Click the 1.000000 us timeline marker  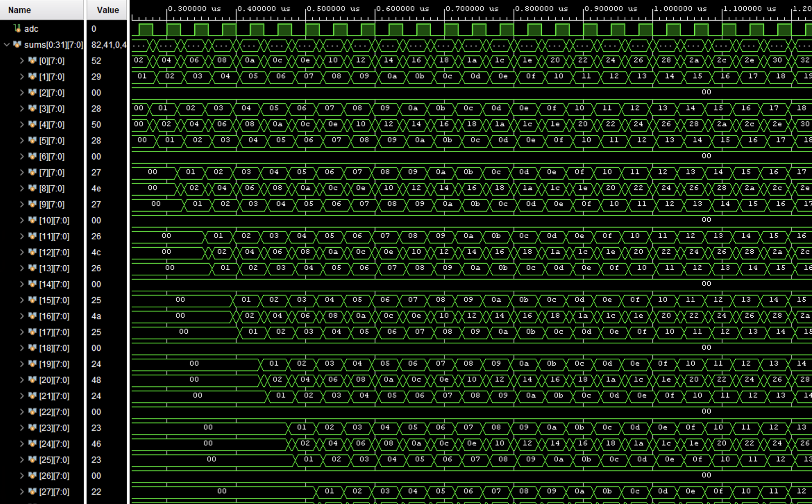[x=680, y=9]
